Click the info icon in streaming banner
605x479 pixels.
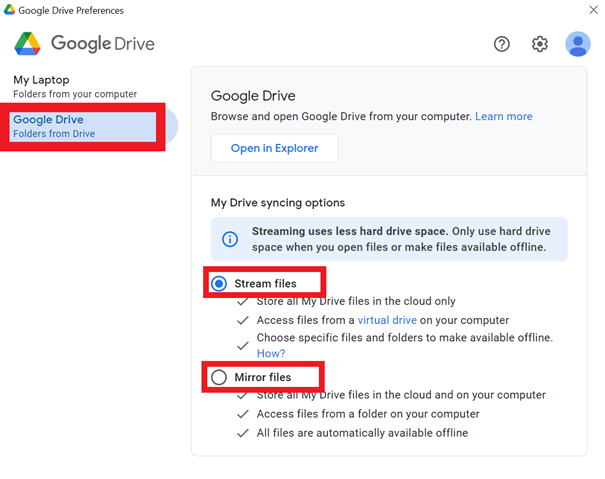pyautogui.click(x=230, y=239)
